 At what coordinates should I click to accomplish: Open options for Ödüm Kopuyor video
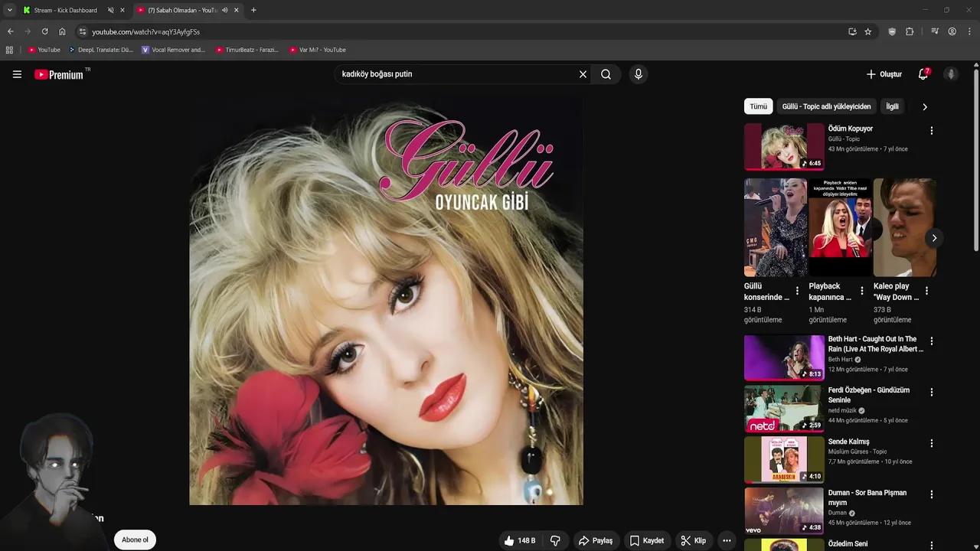click(x=931, y=131)
